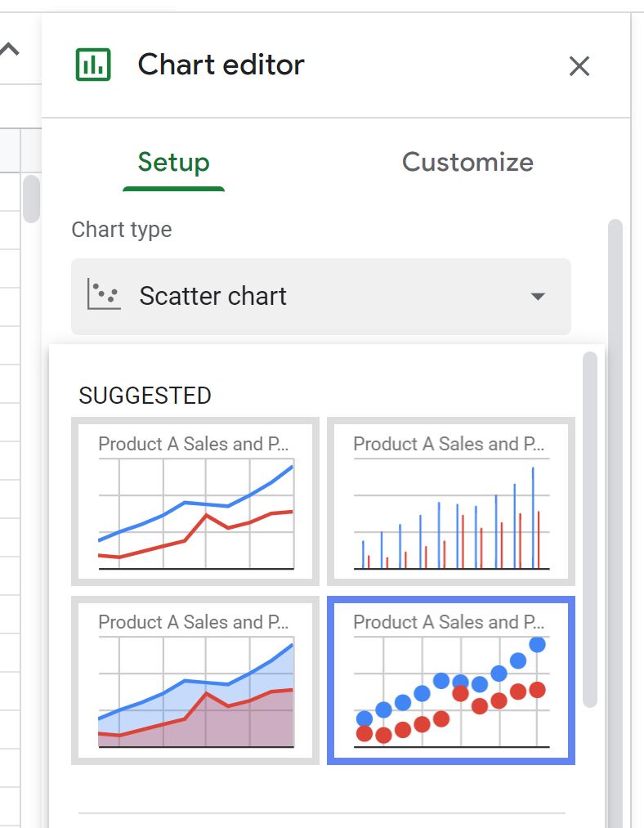Choose the suggested column chart thumbnail

[451, 501]
